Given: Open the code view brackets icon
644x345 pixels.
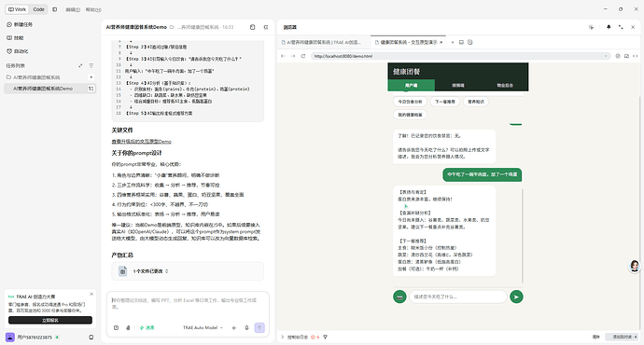Looking at the screenshot, I should [635, 56].
